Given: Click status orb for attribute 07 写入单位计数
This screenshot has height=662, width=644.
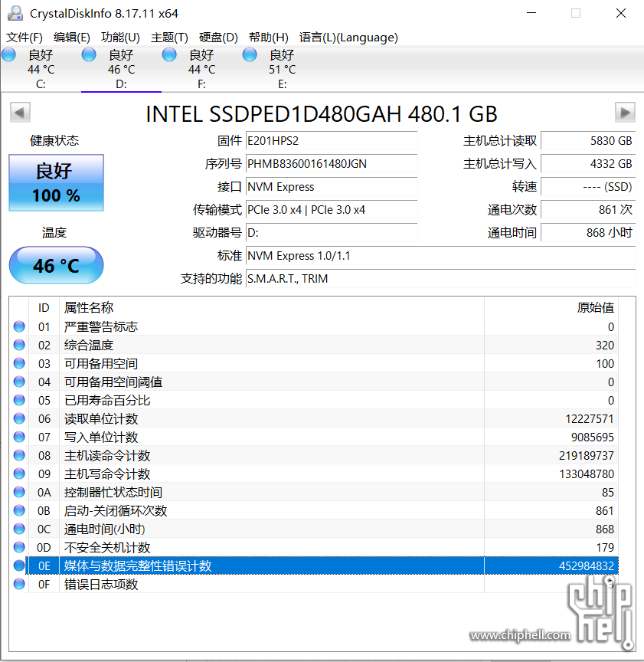Looking at the screenshot, I should [19, 437].
